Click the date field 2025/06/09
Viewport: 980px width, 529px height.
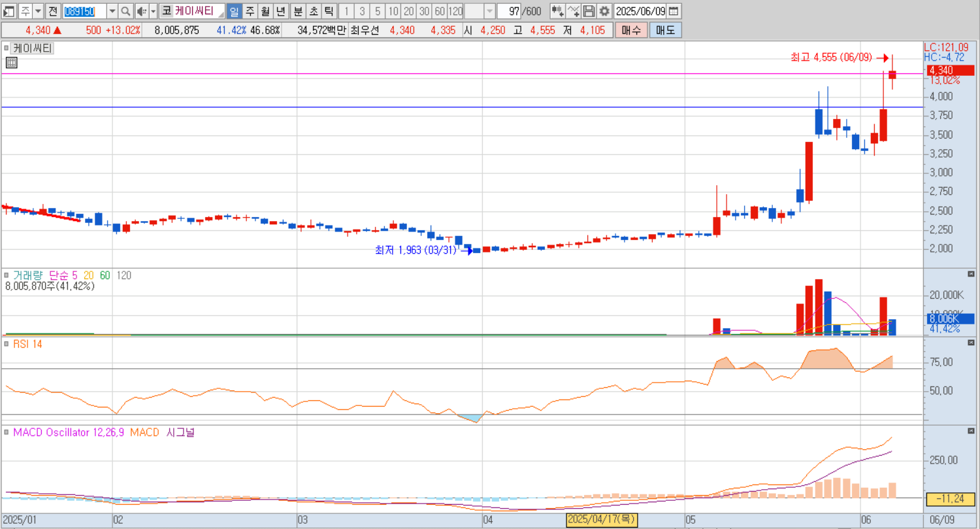coord(640,11)
